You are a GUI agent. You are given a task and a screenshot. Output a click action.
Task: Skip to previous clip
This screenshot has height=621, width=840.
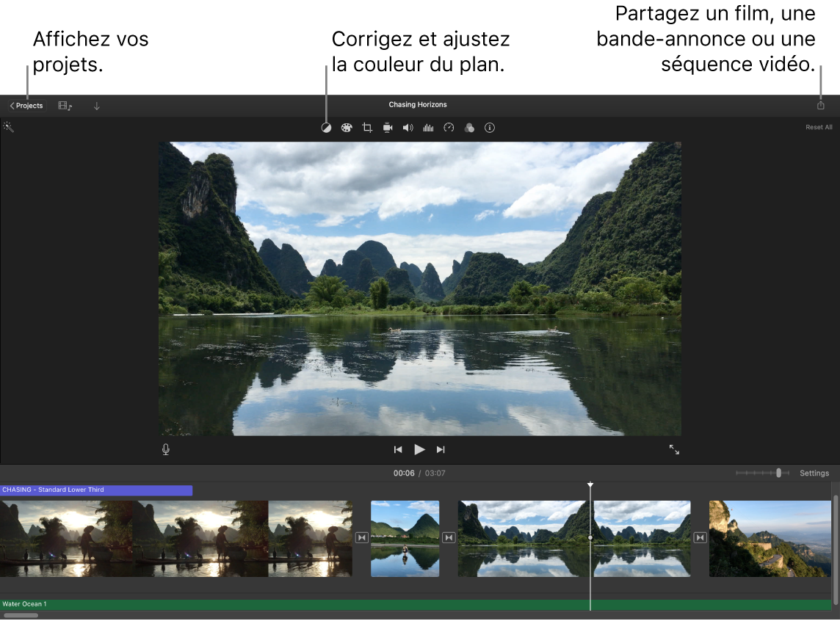(398, 450)
